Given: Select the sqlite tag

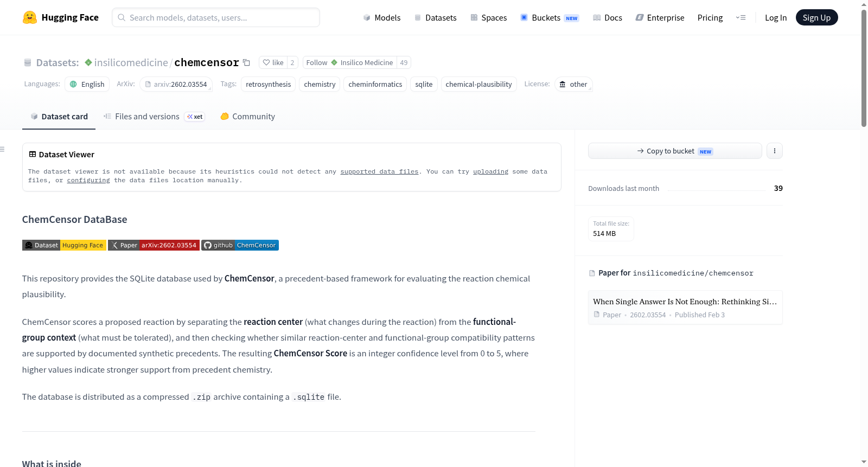Looking at the screenshot, I should click(424, 84).
